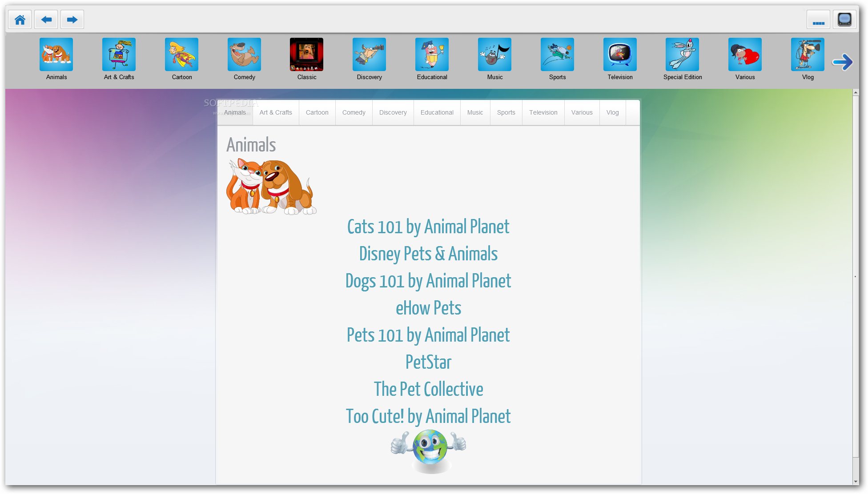The width and height of the screenshot is (868, 494).
Task: Click the scrollbar down arrow on the right edge
Action: [x=856, y=482]
